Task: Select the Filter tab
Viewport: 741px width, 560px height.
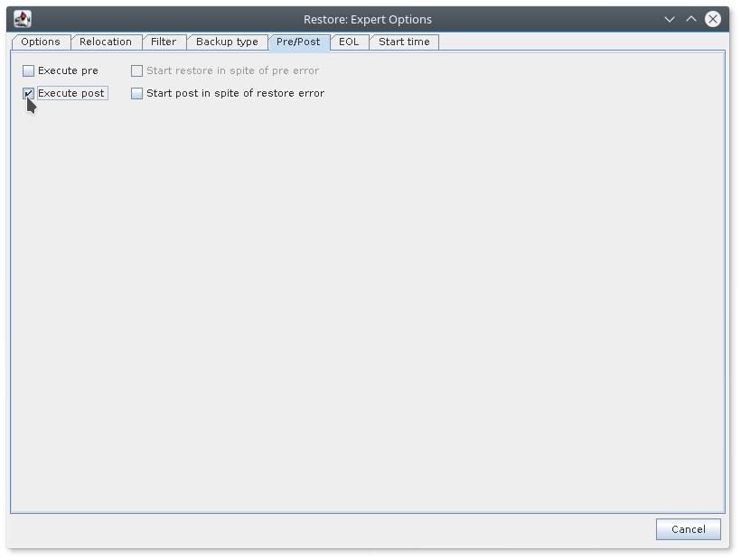Action: pyautogui.click(x=164, y=42)
